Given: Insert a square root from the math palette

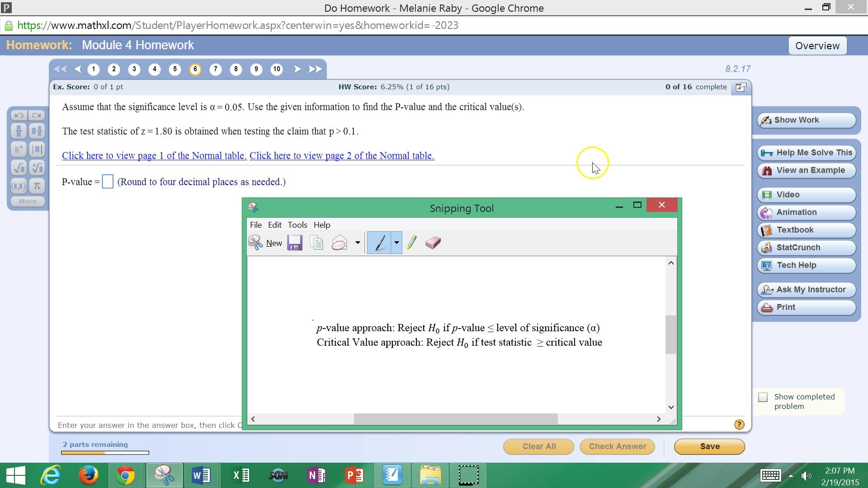Looking at the screenshot, I should [19, 167].
